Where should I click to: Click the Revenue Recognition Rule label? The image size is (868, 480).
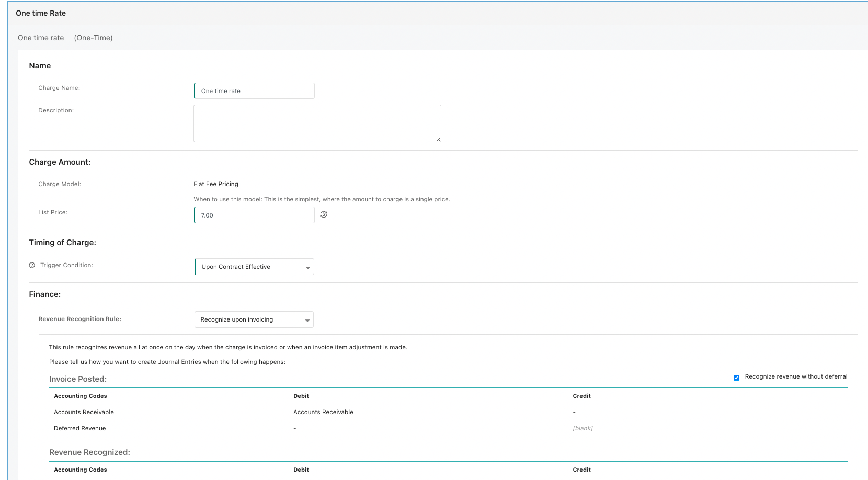[79, 319]
